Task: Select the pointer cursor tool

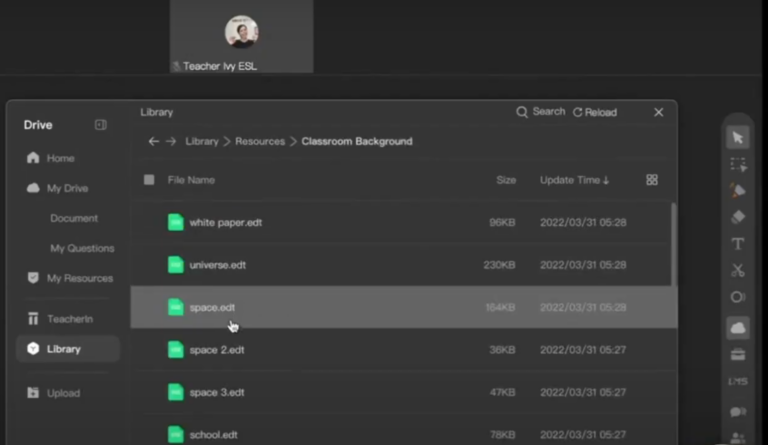Action: pos(737,138)
